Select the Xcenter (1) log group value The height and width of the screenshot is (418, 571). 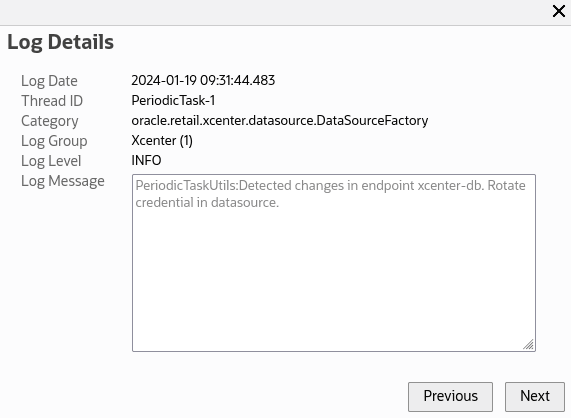click(162, 141)
